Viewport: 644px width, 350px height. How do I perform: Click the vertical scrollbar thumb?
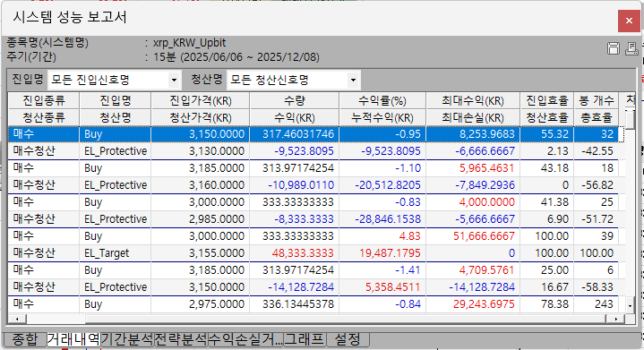[630, 120]
